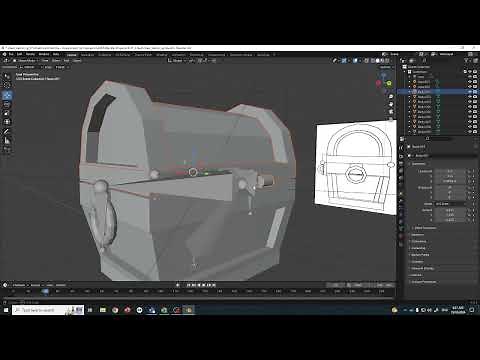Select the 3D Cursor tool
Viewport: 480px width, 360px height.
(7, 85)
